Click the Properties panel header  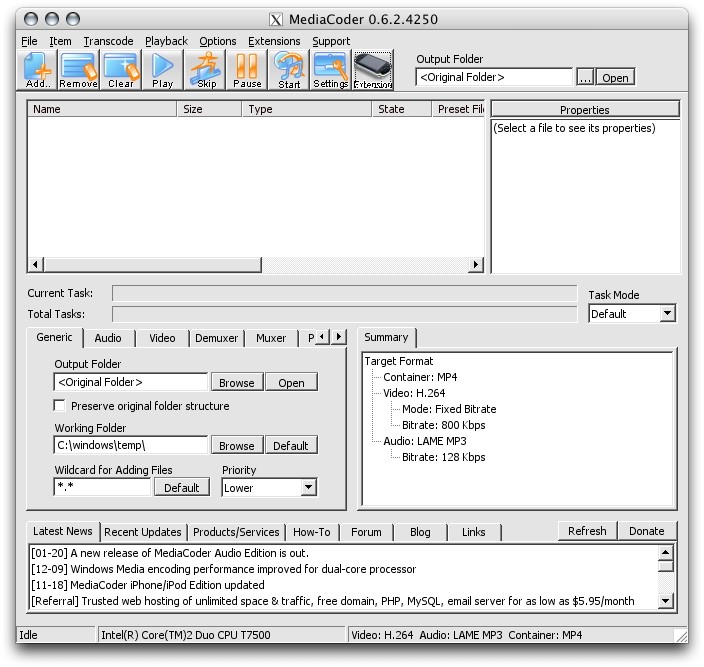click(585, 110)
